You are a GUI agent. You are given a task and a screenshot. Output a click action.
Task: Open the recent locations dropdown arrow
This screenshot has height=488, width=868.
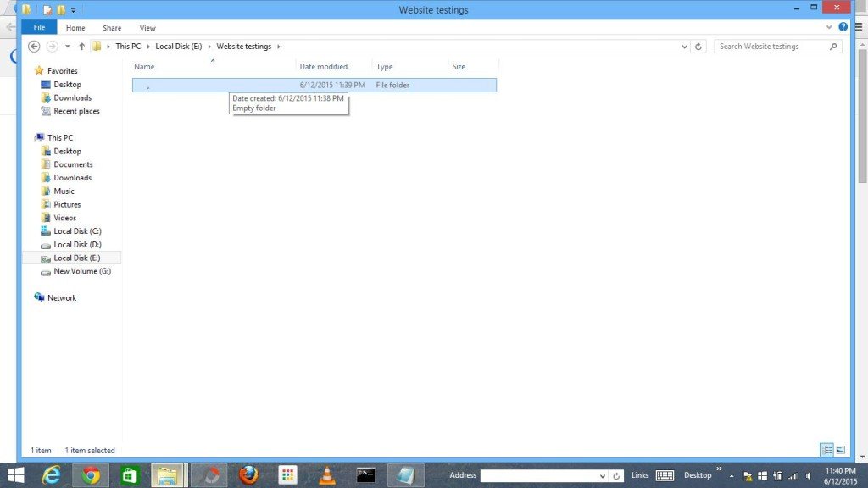(x=67, y=47)
